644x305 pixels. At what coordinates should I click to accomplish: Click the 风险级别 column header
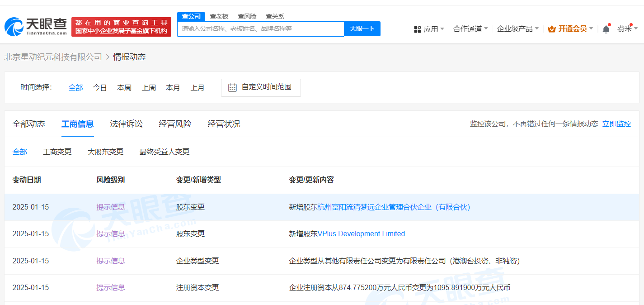pyautogui.click(x=111, y=180)
